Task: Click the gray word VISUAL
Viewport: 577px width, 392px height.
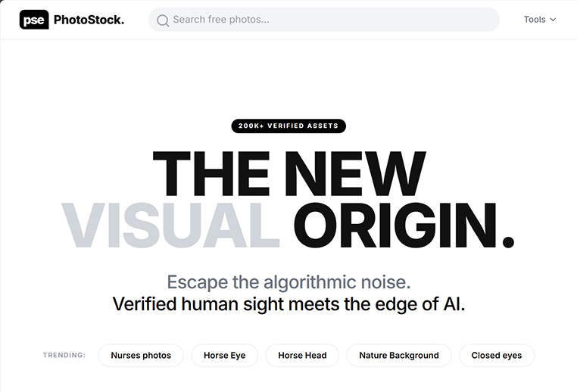Action: (x=170, y=225)
